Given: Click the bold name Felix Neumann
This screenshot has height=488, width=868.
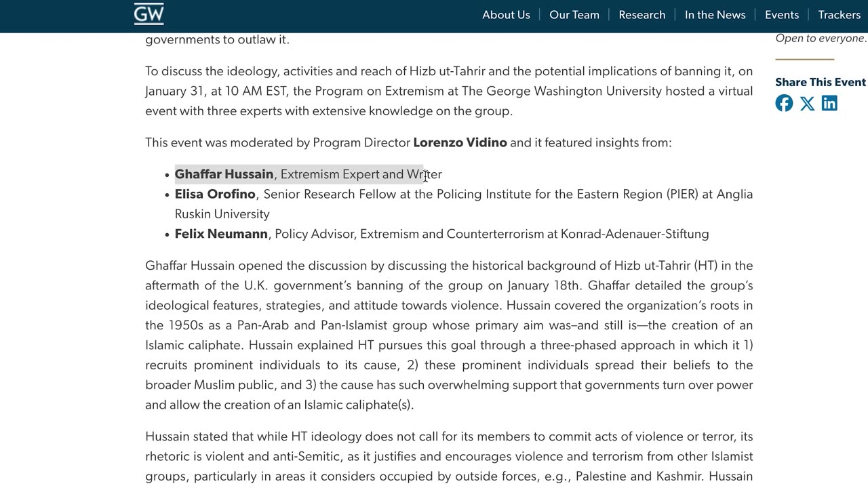Looking at the screenshot, I should (x=221, y=235).
